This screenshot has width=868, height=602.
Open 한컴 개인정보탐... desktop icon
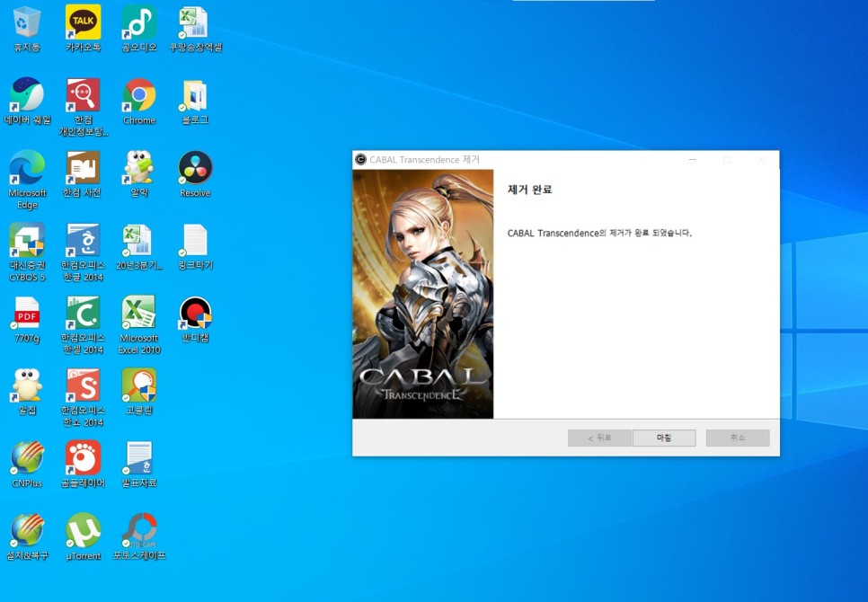tap(83, 107)
